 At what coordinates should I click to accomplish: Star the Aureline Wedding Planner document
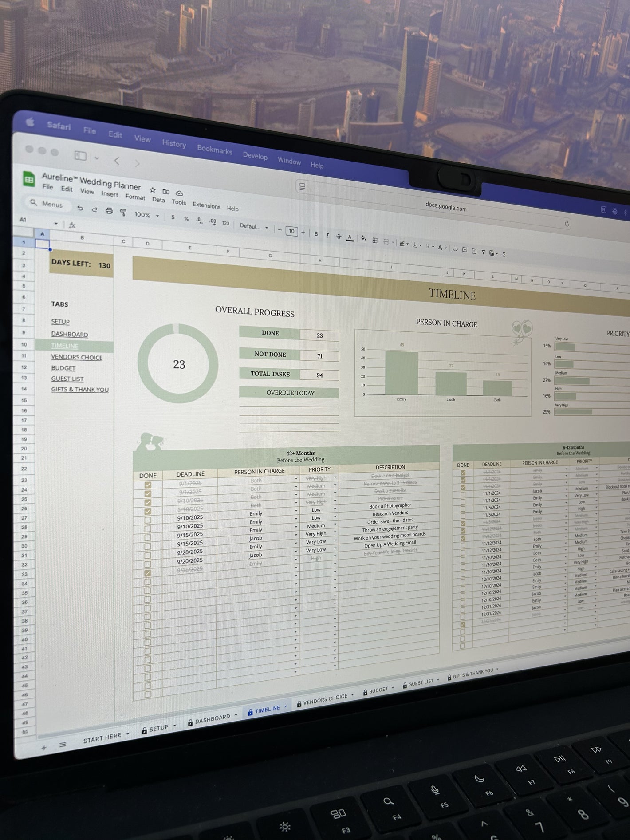[x=152, y=189]
